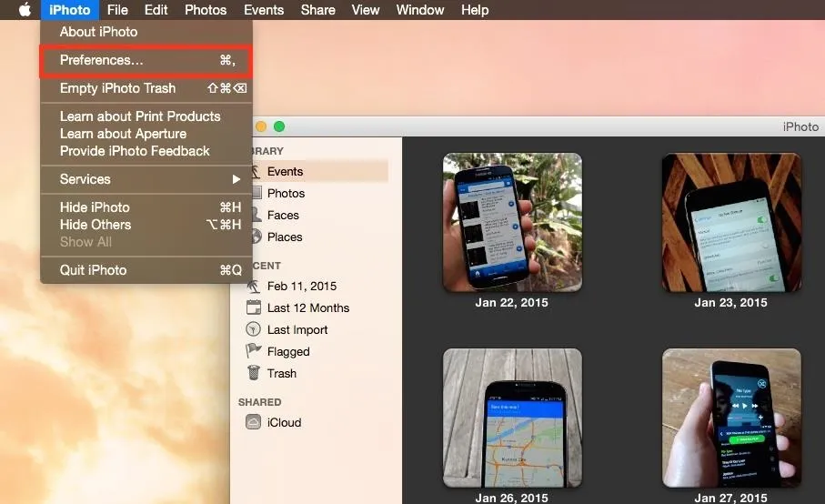Click the Jan 26, 2015 event label
This screenshot has width=825, height=504.
coord(511,497)
